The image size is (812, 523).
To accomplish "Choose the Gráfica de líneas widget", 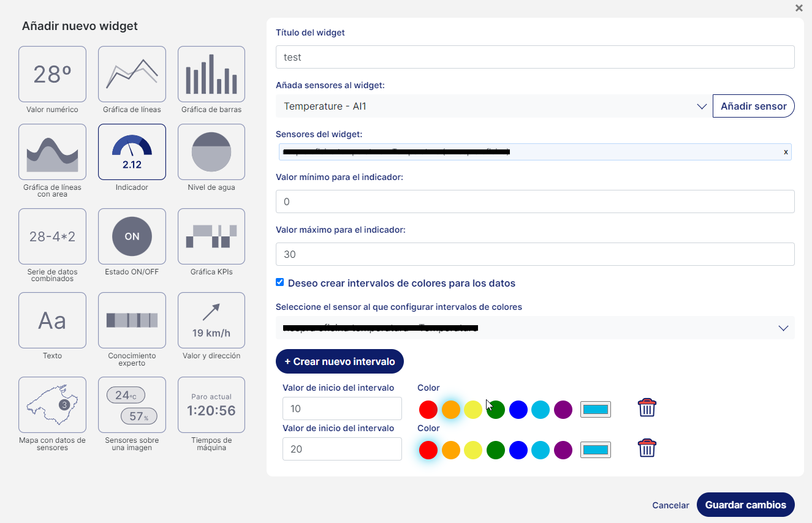I will 132,74.
